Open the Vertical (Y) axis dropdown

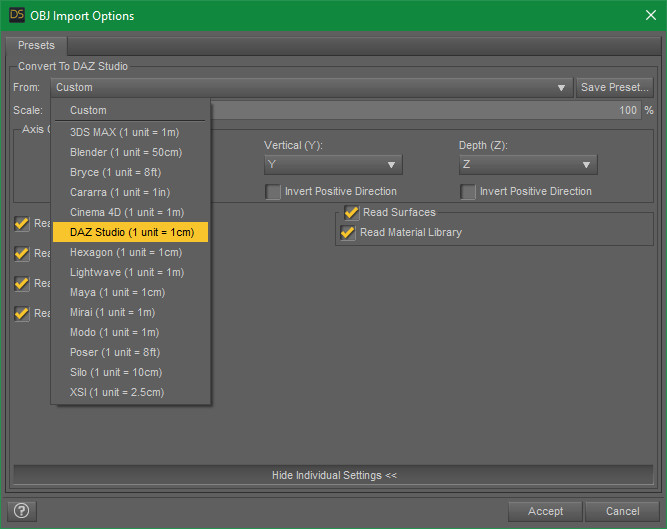coord(333,165)
